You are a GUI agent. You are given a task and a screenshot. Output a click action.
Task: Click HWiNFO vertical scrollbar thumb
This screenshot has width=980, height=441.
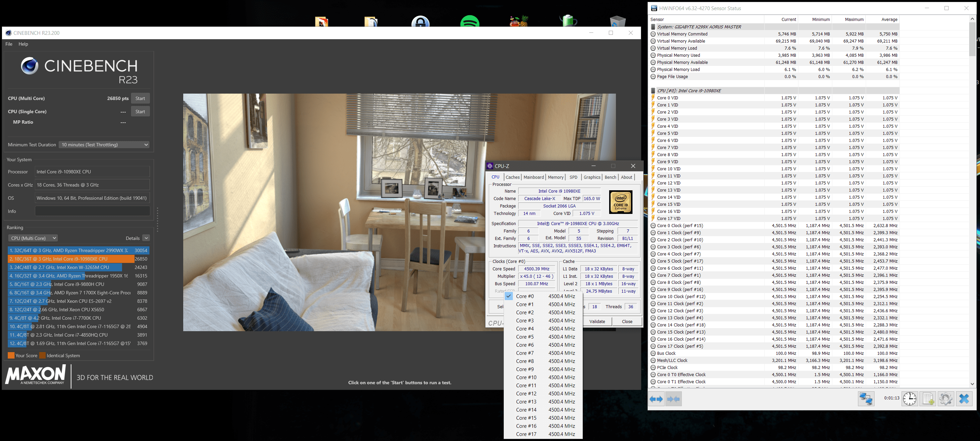click(x=972, y=39)
